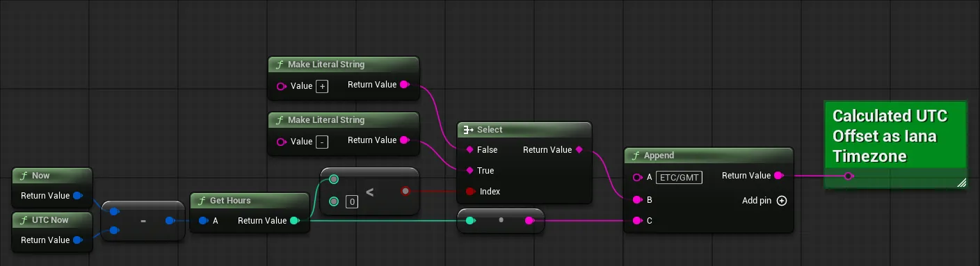The image size is (980, 266).
Task: Click the UTC Now node's Return Value pin
Action: click(x=78, y=240)
